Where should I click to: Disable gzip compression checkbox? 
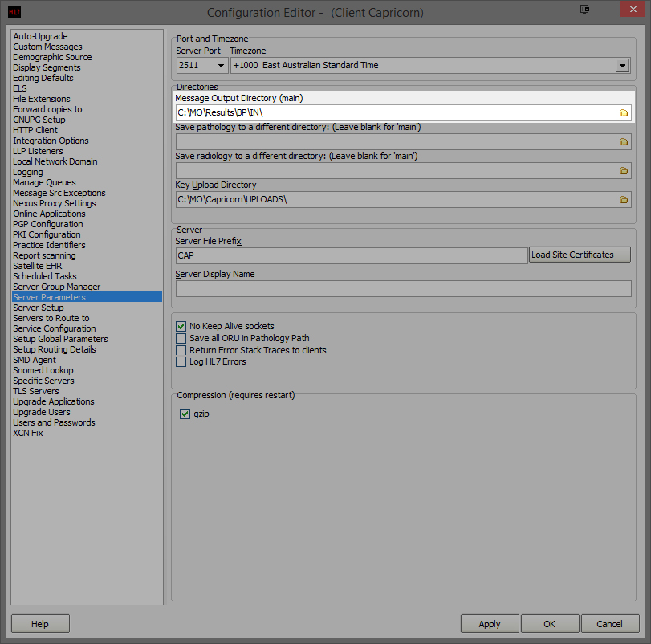(185, 414)
